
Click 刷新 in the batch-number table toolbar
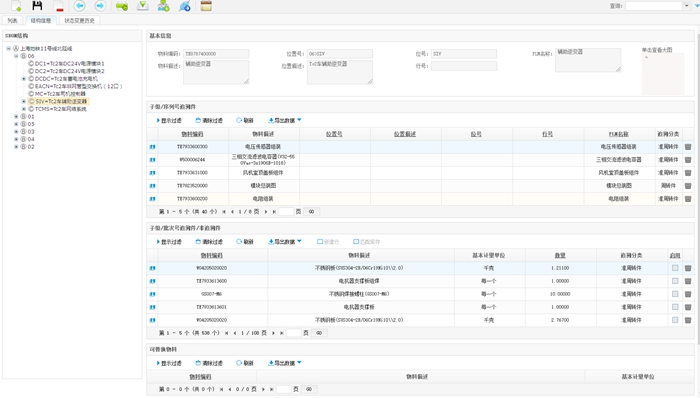pyautogui.click(x=245, y=242)
